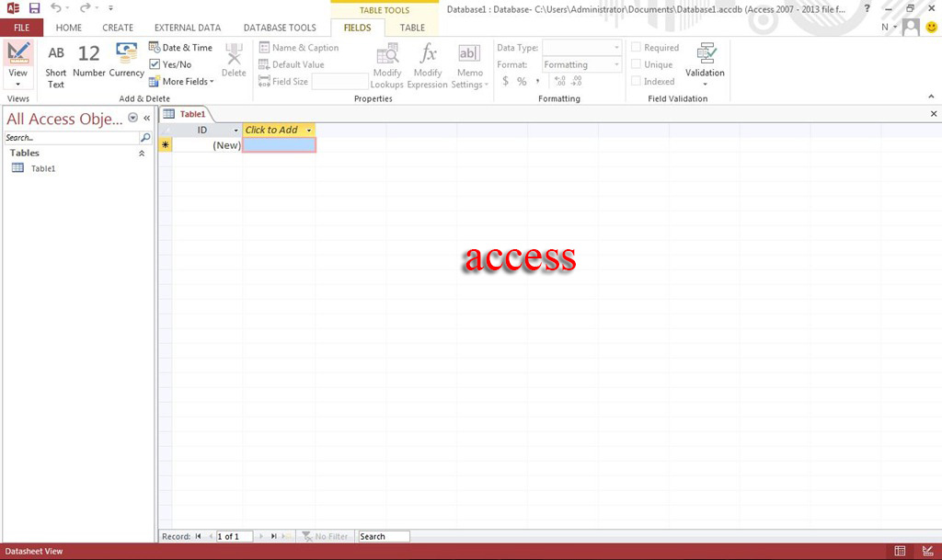Collapse navigation pane with shutter arrows

(146, 119)
